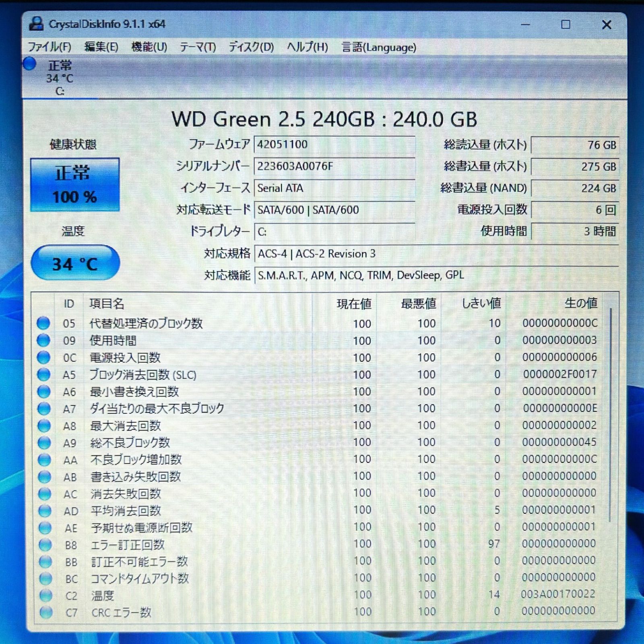Select the ダイ当たりの最大不良ブロック row name
Image resolution: width=644 pixels, height=644 pixels.
pyautogui.click(x=157, y=409)
